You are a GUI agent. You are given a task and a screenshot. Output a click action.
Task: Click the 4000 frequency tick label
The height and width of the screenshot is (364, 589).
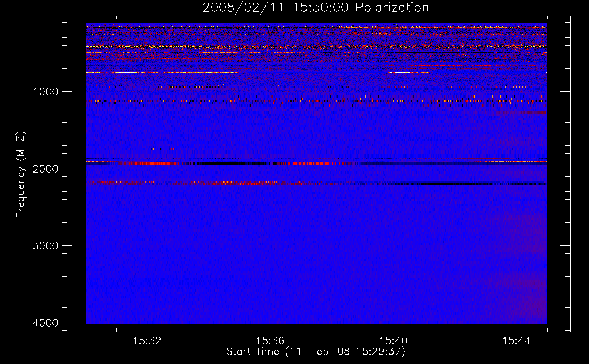(46, 323)
